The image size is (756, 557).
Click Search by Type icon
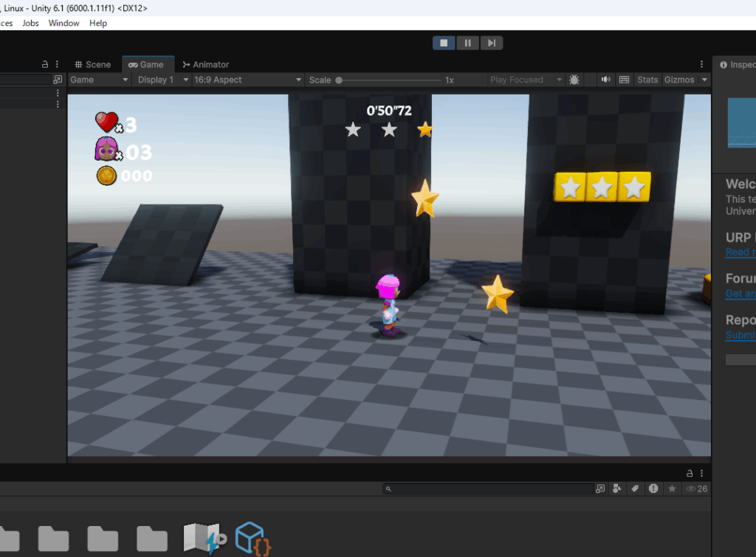pyautogui.click(x=616, y=488)
